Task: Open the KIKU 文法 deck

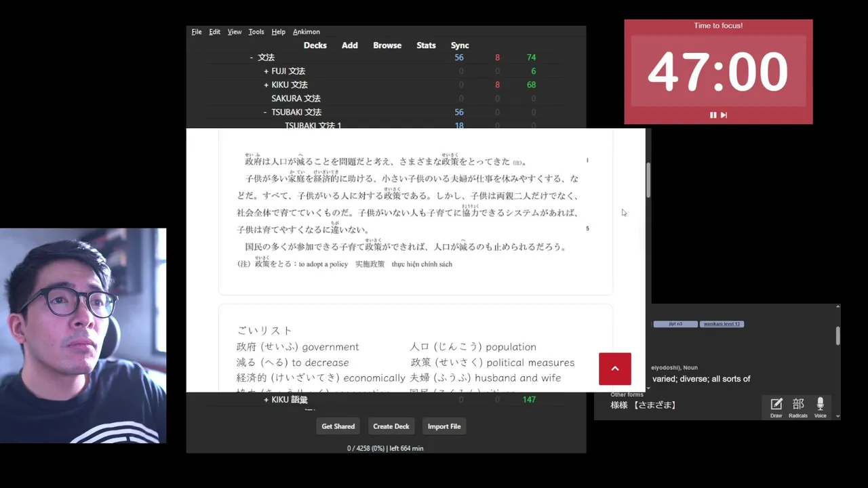Action: tap(290, 85)
